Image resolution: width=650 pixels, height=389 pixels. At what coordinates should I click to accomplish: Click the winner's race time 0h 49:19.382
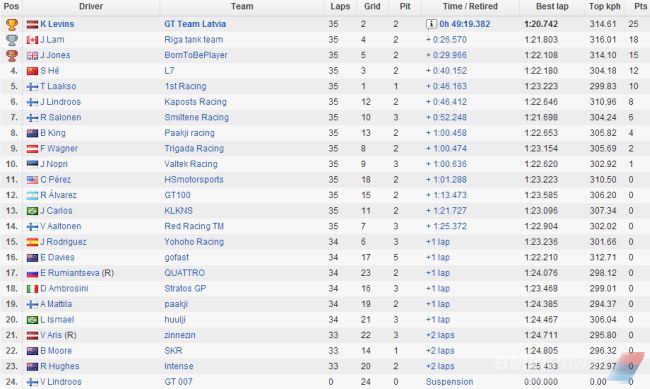pyautogui.click(x=465, y=24)
